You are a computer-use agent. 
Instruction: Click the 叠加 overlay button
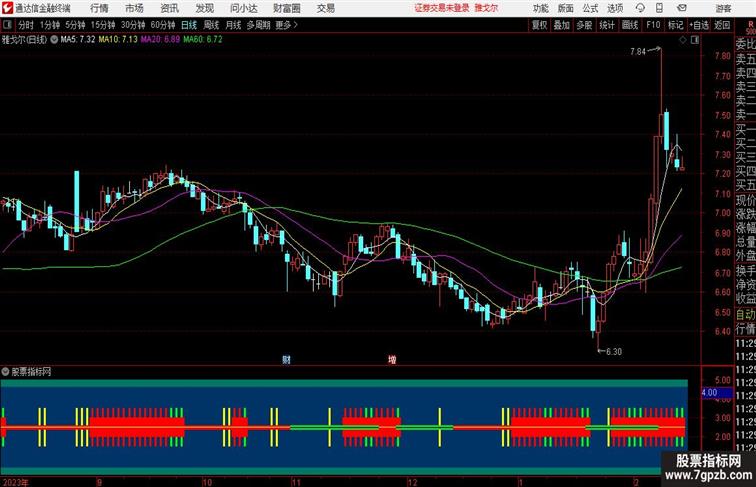(x=562, y=25)
